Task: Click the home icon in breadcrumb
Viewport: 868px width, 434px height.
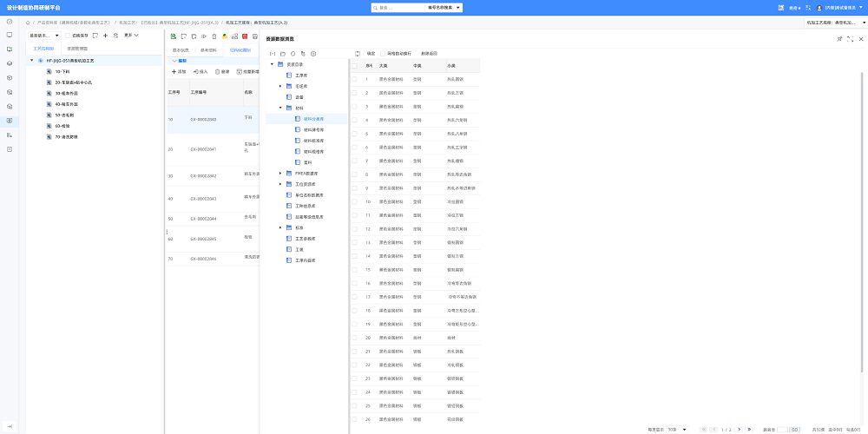Action: [29, 23]
